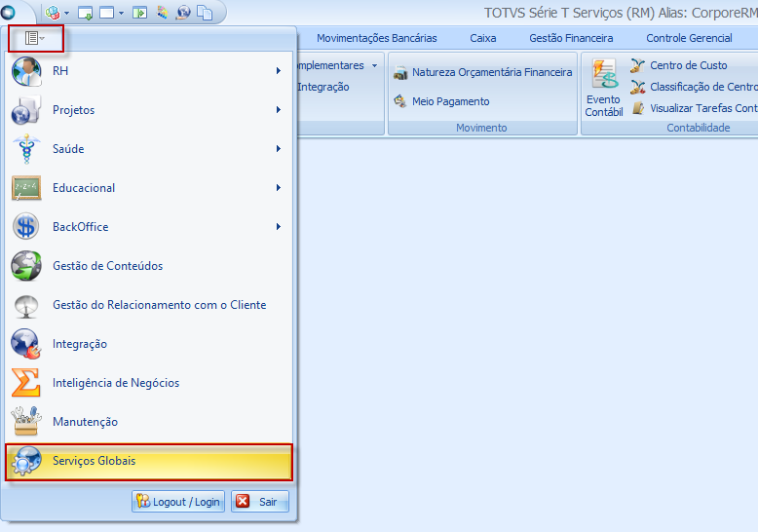Switch to Movimentações Bancárias ribbon tab
The width and height of the screenshot is (758, 532).
pos(377,38)
